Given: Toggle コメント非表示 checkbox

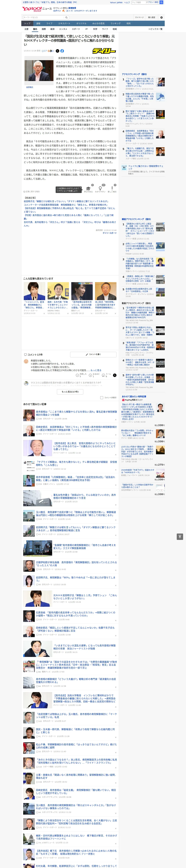Looking at the screenshot, I should pyautogui.click(x=102, y=398).
